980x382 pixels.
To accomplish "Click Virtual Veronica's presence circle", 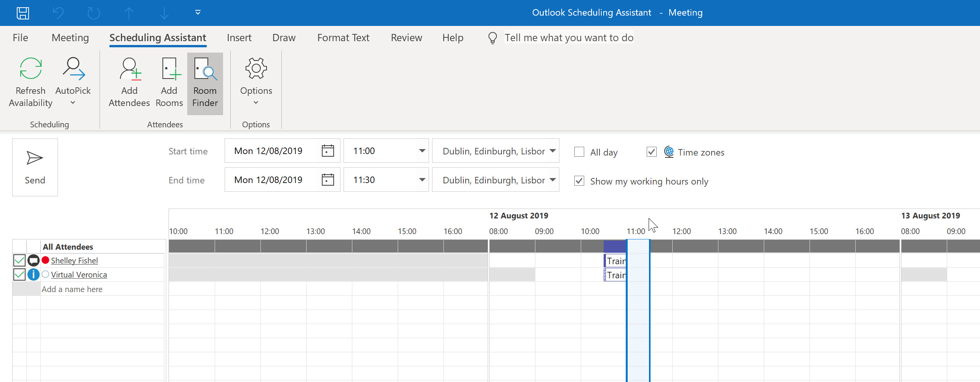I will 45,274.
